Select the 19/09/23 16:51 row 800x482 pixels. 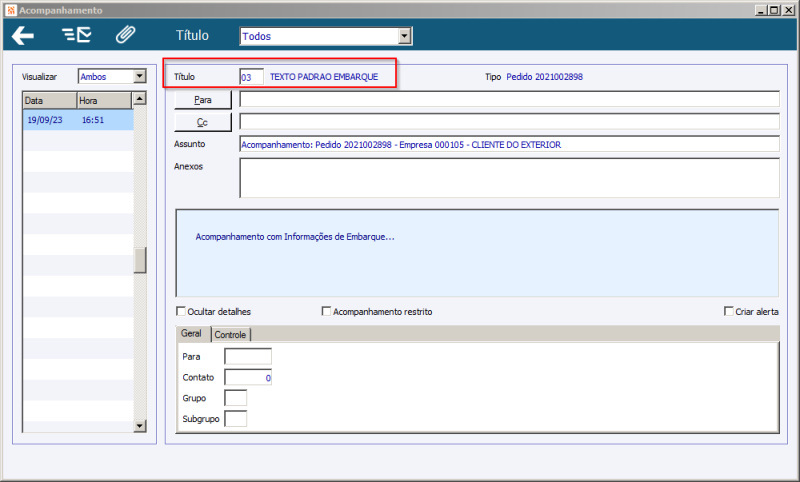[78, 120]
